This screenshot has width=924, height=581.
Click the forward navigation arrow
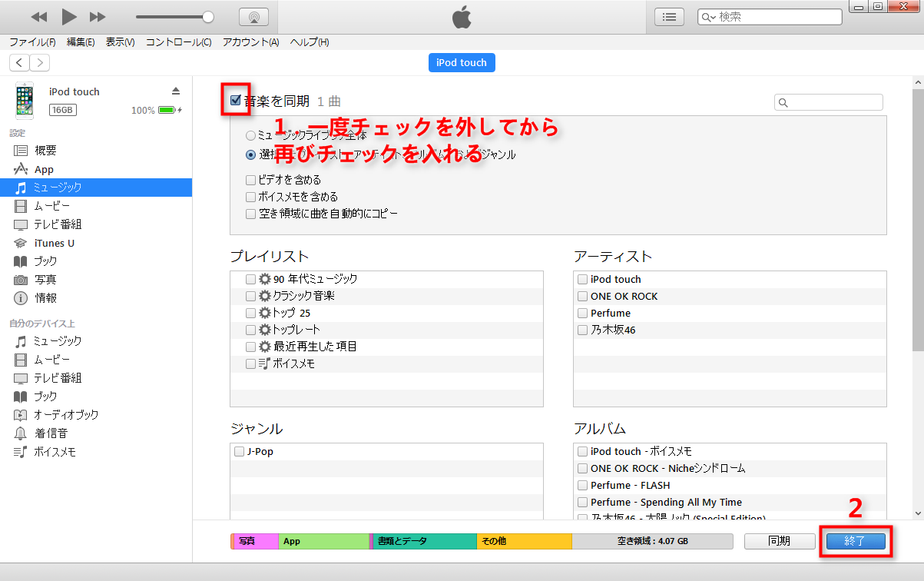39,63
